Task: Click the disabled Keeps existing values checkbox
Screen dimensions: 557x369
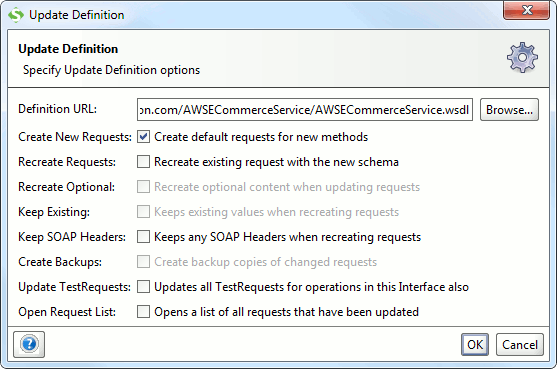Action: pyautogui.click(x=144, y=212)
